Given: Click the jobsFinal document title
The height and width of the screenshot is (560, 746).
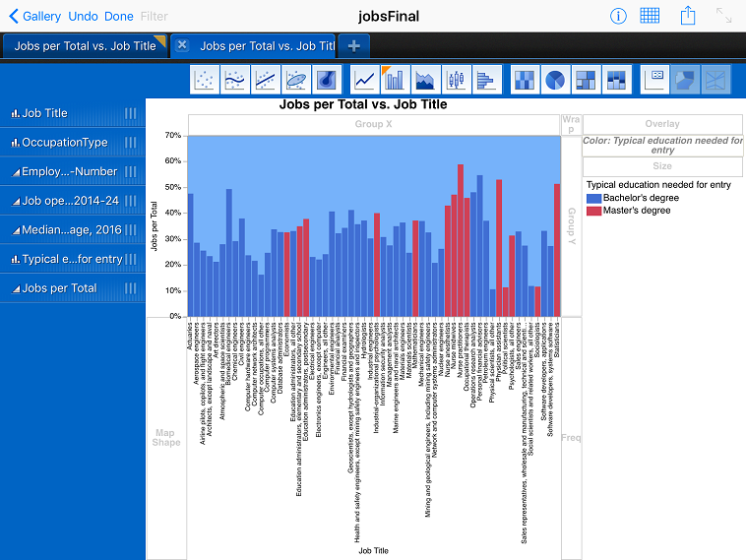Looking at the screenshot, I should pos(389,16).
